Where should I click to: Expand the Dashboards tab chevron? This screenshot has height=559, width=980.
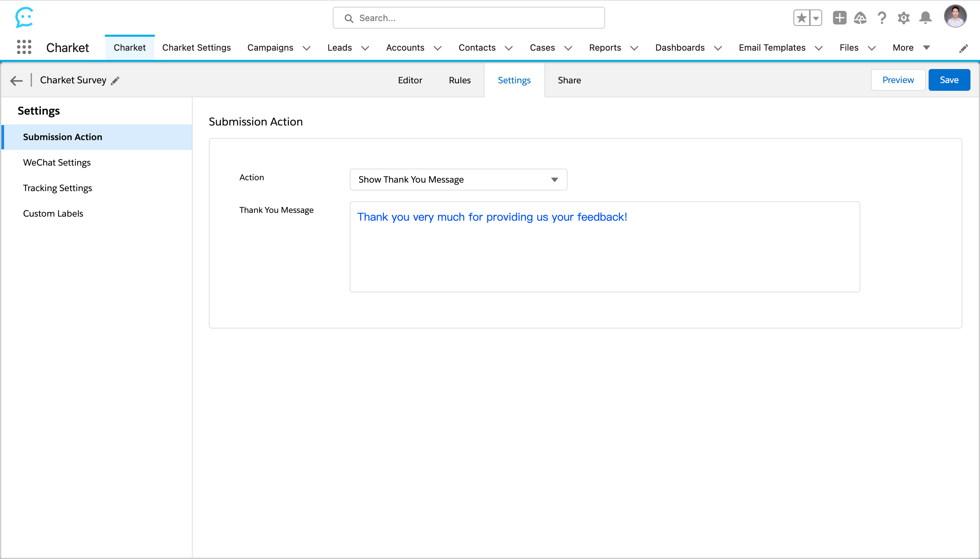click(x=718, y=48)
